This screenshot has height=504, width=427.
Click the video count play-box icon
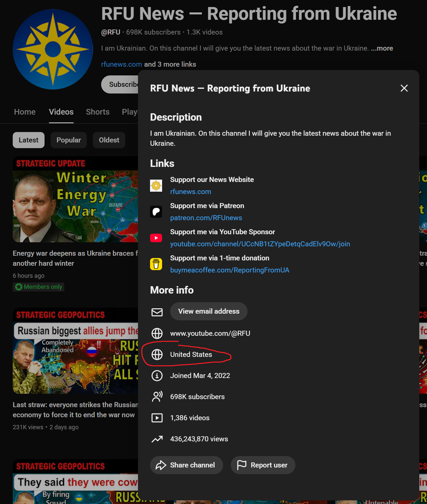(x=157, y=418)
